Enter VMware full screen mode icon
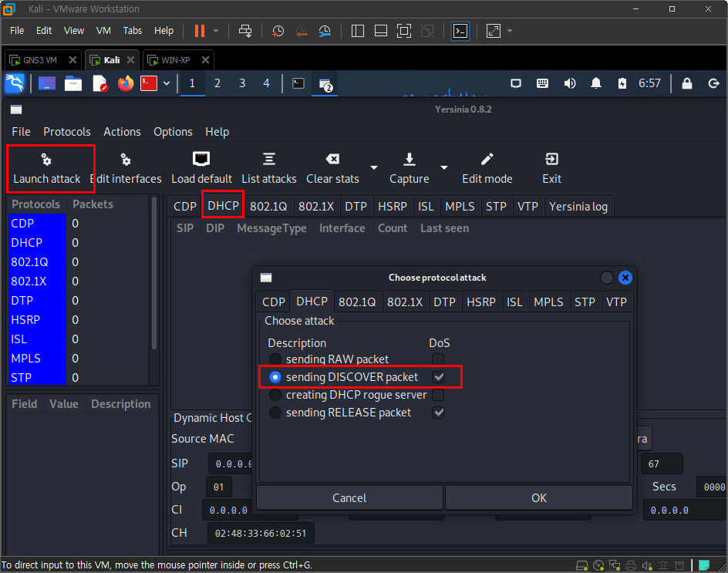The image size is (728, 573). (404, 31)
